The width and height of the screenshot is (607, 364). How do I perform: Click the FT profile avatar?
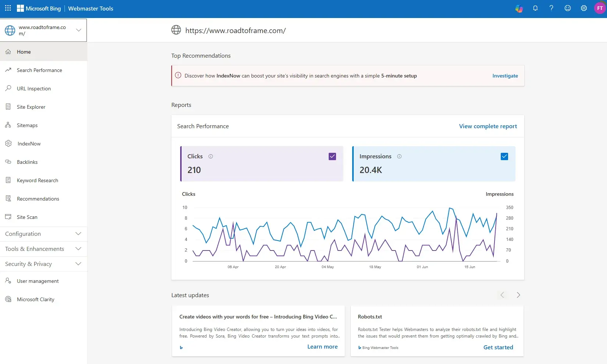point(599,8)
